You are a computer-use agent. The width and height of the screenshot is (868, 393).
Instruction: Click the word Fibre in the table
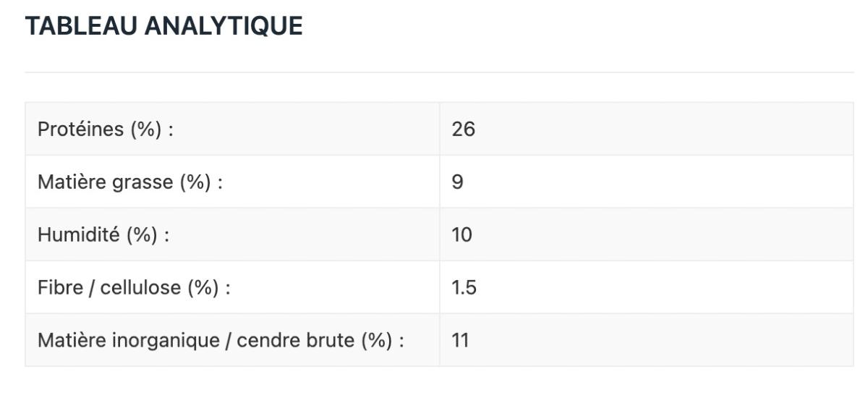click(54, 288)
